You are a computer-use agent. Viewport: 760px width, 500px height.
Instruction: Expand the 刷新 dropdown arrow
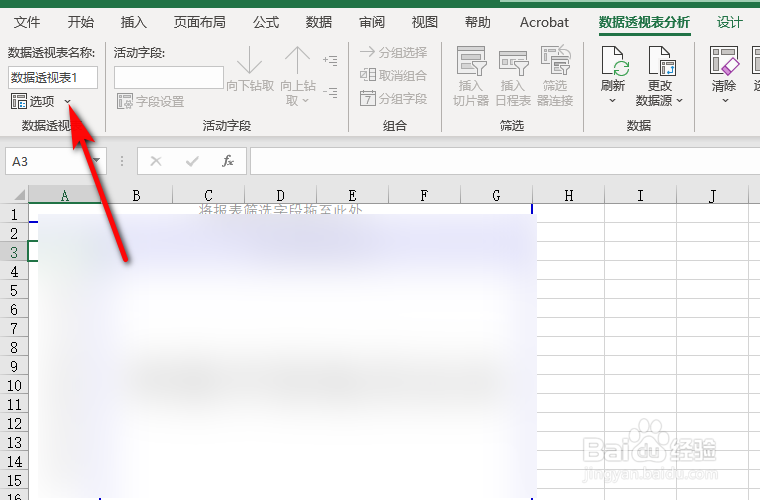pos(613,101)
